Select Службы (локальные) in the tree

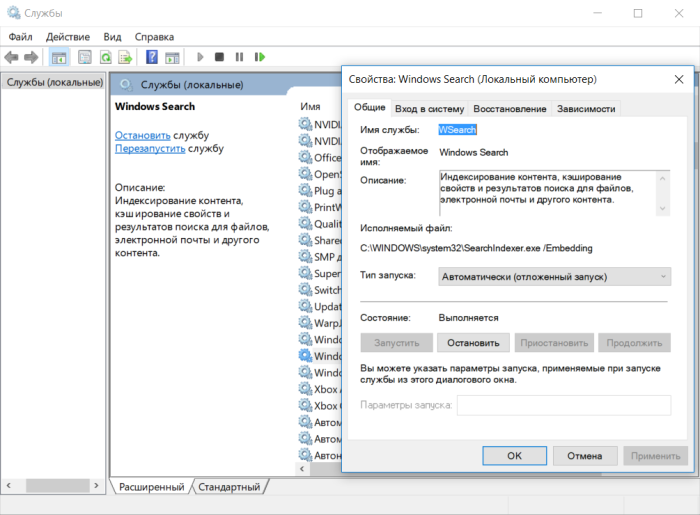click(54, 82)
